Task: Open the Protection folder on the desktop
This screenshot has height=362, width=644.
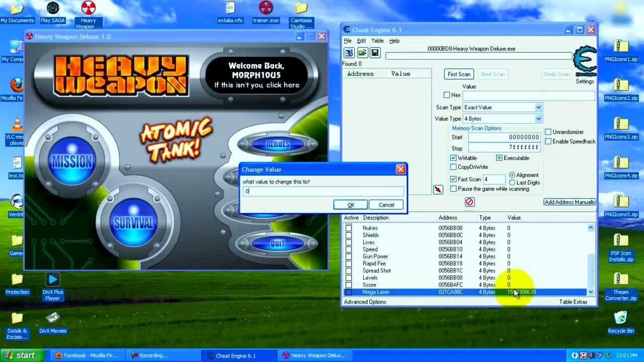Action: (x=17, y=284)
